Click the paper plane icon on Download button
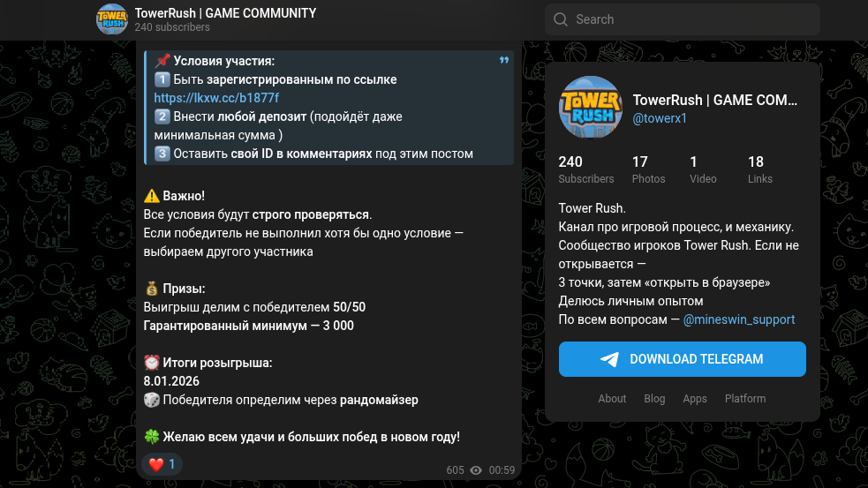This screenshot has width=868, height=488. tap(609, 360)
